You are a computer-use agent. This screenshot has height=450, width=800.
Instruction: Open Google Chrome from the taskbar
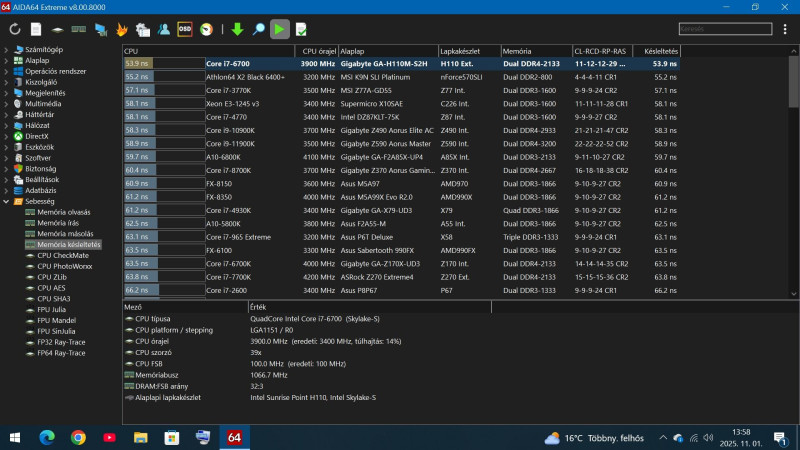(78, 438)
